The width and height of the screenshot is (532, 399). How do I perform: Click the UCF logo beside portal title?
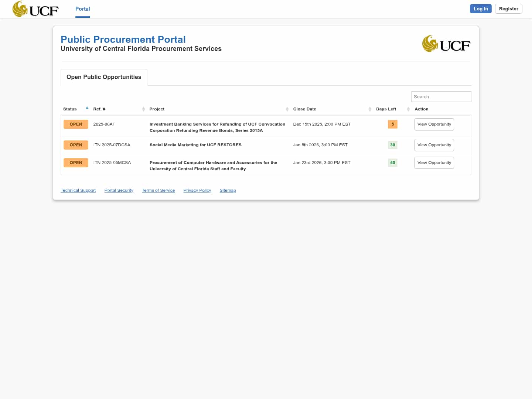click(446, 44)
